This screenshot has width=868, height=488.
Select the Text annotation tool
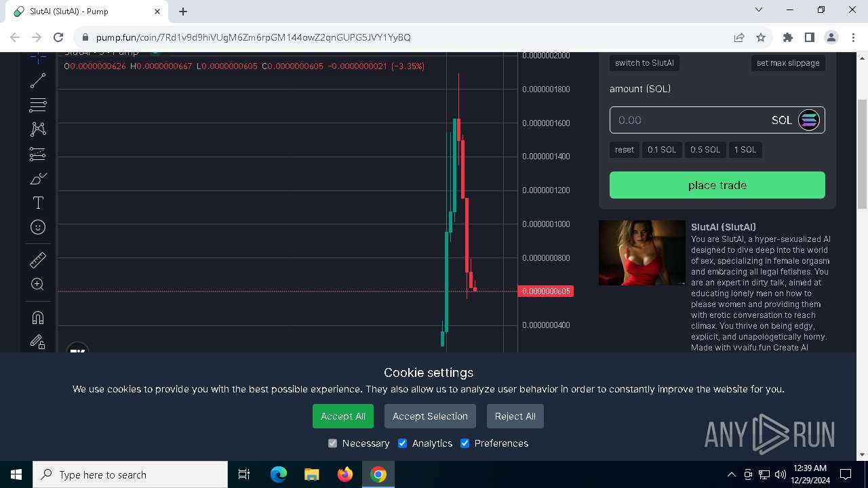[38, 203]
